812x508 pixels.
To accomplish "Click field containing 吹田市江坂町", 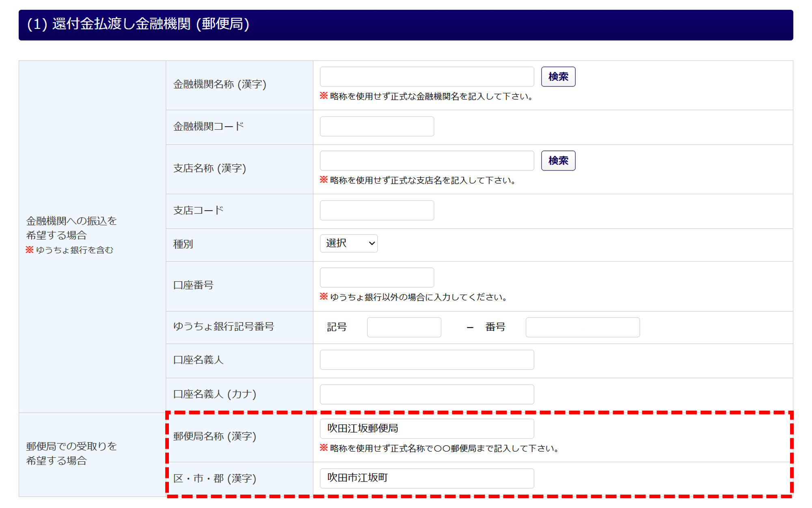I will tap(426, 478).
